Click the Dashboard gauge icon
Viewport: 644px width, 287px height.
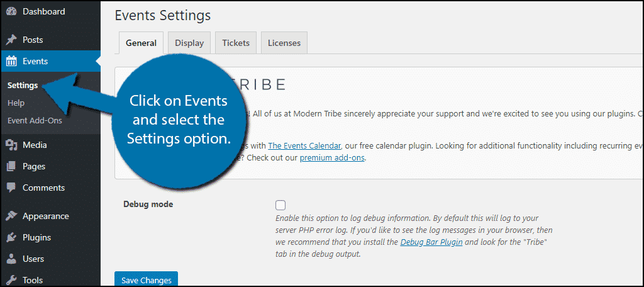coord(11,11)
